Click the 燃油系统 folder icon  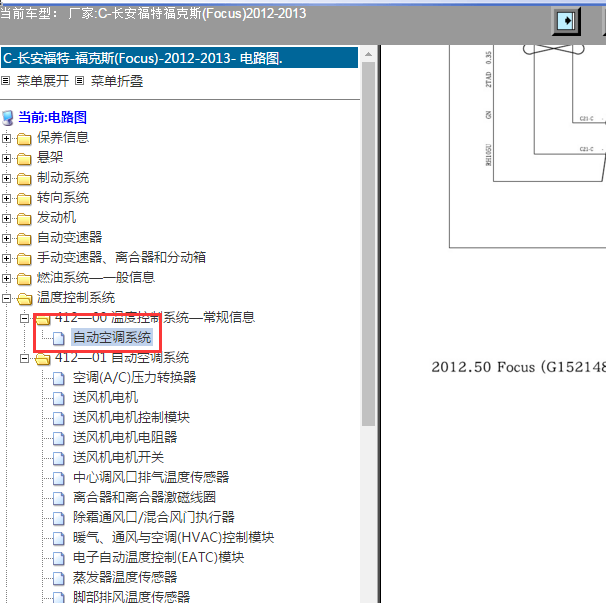point(24,278)
